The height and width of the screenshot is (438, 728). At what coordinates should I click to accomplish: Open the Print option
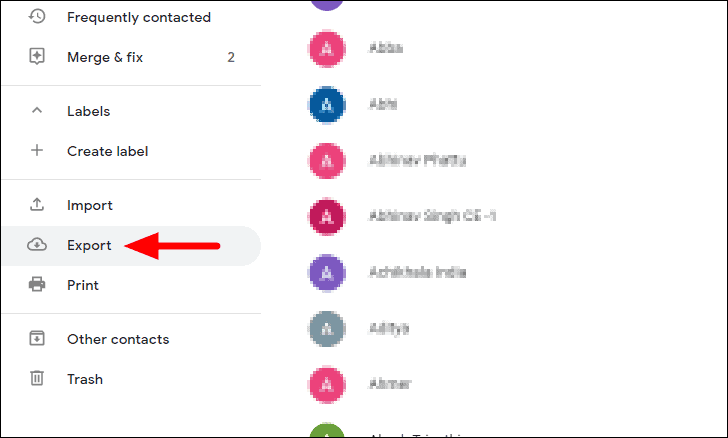83,285
